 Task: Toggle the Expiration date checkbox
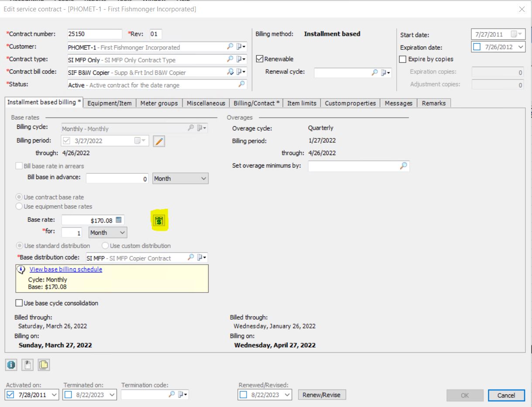tap(477, 47)
